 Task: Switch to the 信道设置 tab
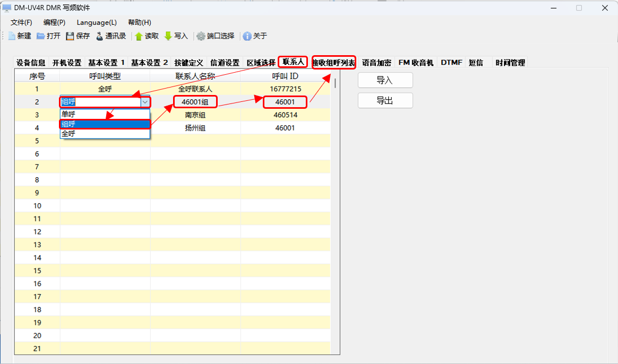225,63
